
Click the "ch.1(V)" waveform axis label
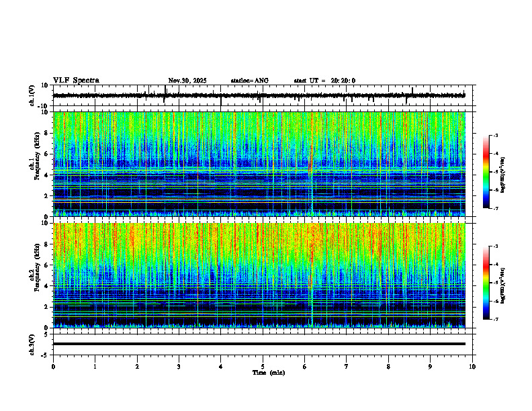tap(32, 95)
